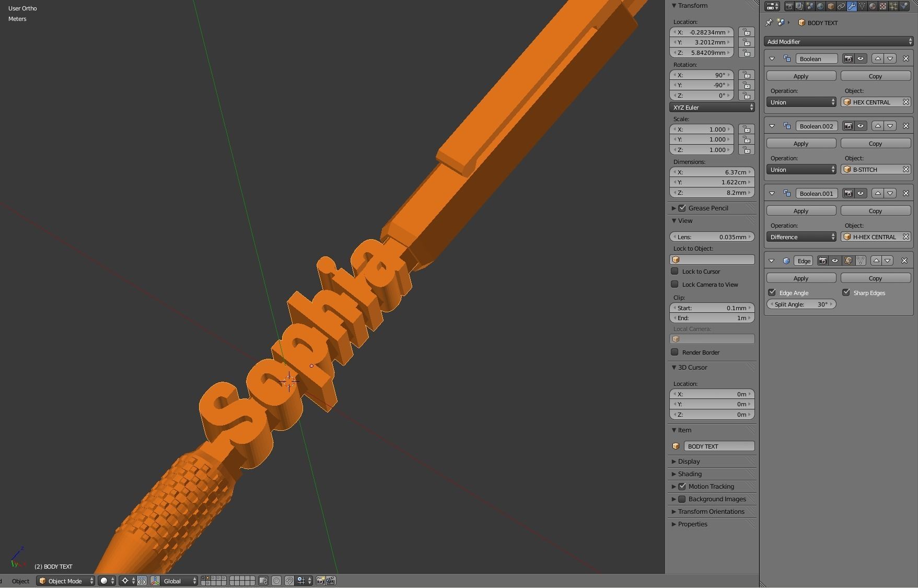Remove the Boolean.002 modifier
Image resolution: width=918 pixels, height=588 pixels.
coord(906,126)
